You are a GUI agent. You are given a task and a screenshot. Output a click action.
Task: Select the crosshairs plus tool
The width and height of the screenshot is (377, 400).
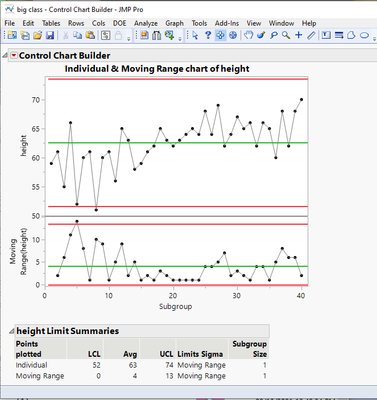click(x=299, y=35)
